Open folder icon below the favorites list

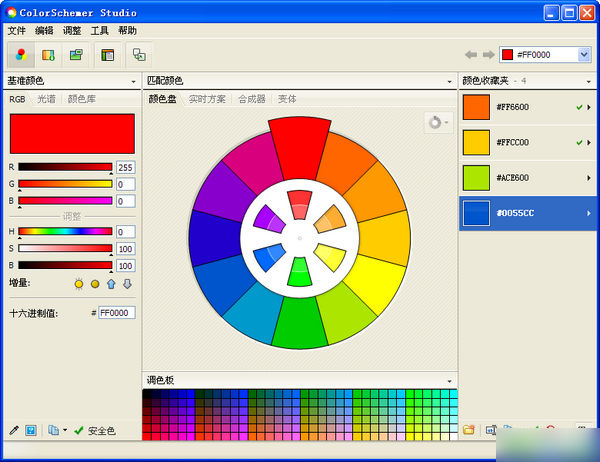pos(469,430)
